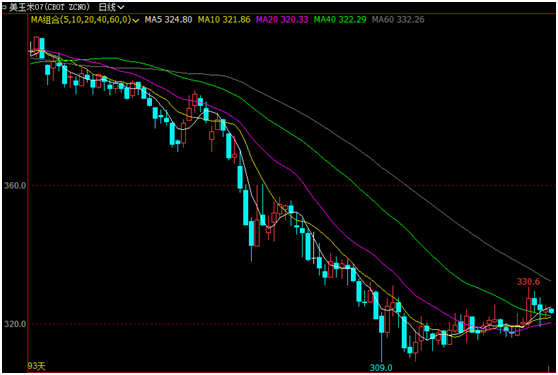The height and width of the screenshot is (375, 558).
Task: Click the gray MA60 332.26 label
Action: click(x=398, y=20)
